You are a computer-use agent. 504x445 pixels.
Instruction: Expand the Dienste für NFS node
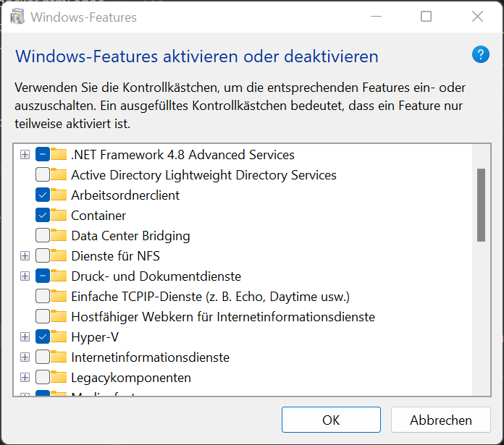(25, 256)
